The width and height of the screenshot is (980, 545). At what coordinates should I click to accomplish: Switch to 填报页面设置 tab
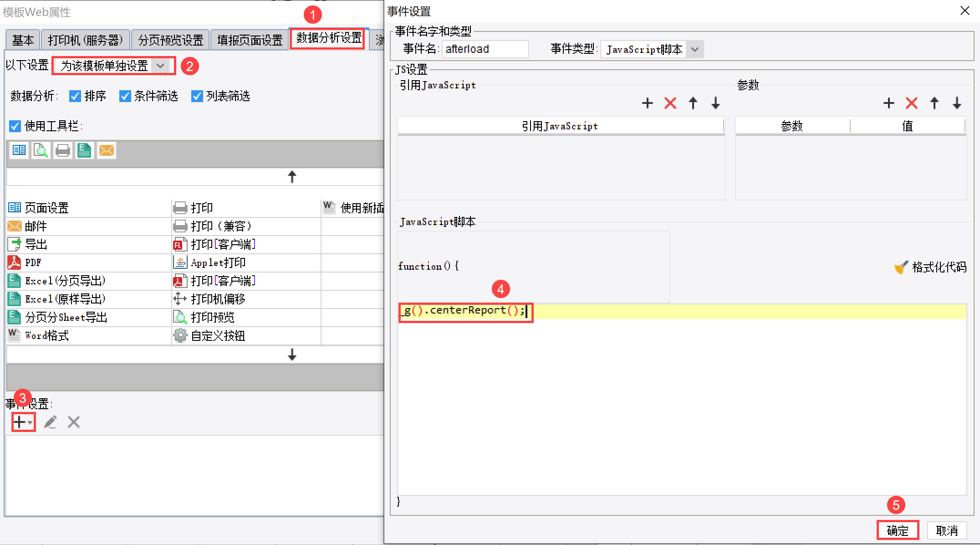[250, 40]
